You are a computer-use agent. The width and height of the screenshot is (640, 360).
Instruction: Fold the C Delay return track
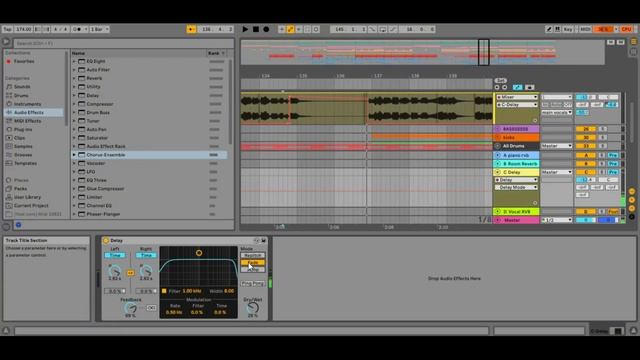498,172
